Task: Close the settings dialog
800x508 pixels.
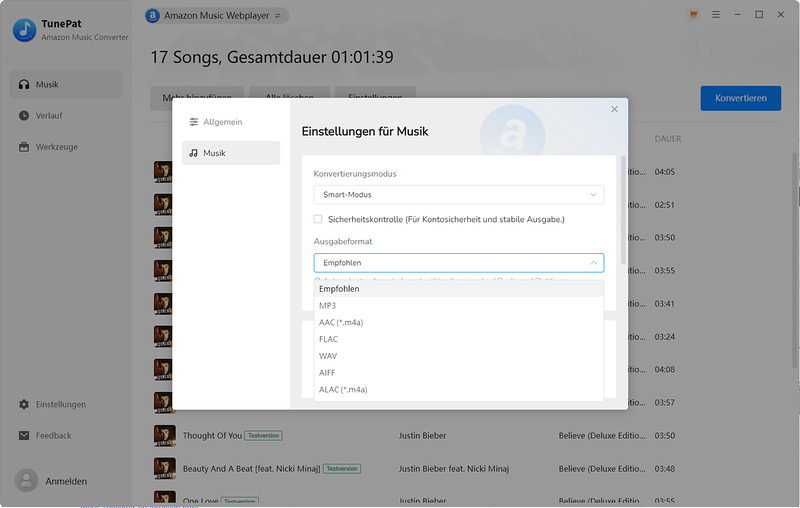Action: [614, 109]
